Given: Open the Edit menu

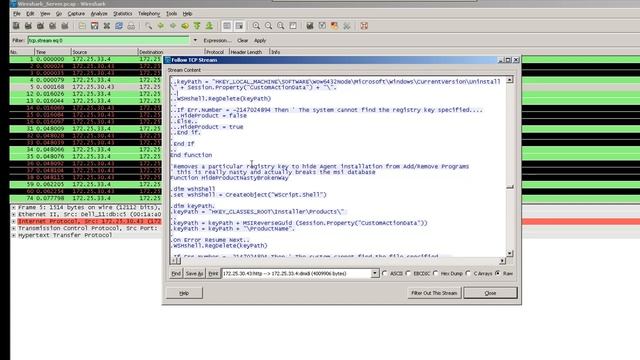Looking at the screenshot, I should (30, 13).
